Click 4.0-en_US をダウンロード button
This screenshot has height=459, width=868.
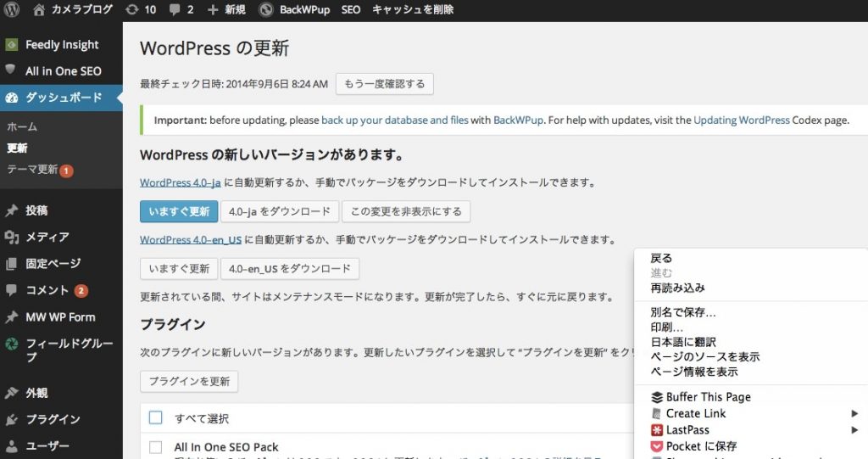point(290,269)
